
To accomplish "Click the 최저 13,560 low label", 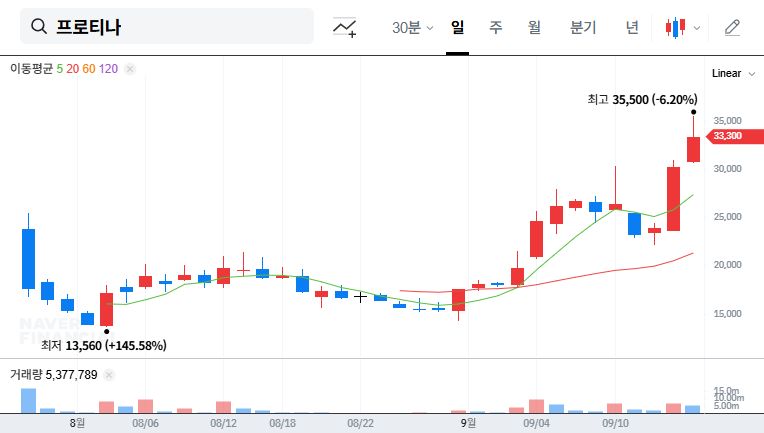I will (x=104, y=346).
